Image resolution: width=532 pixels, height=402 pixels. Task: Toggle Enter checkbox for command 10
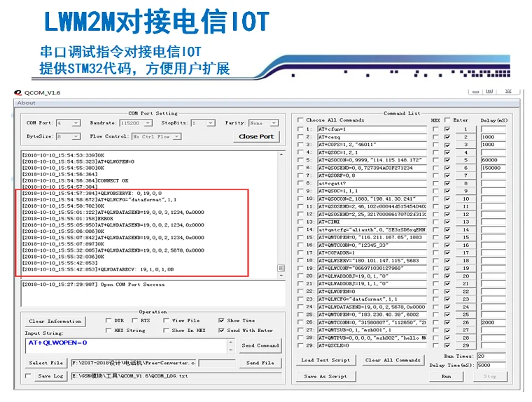(x=447, y=199)
